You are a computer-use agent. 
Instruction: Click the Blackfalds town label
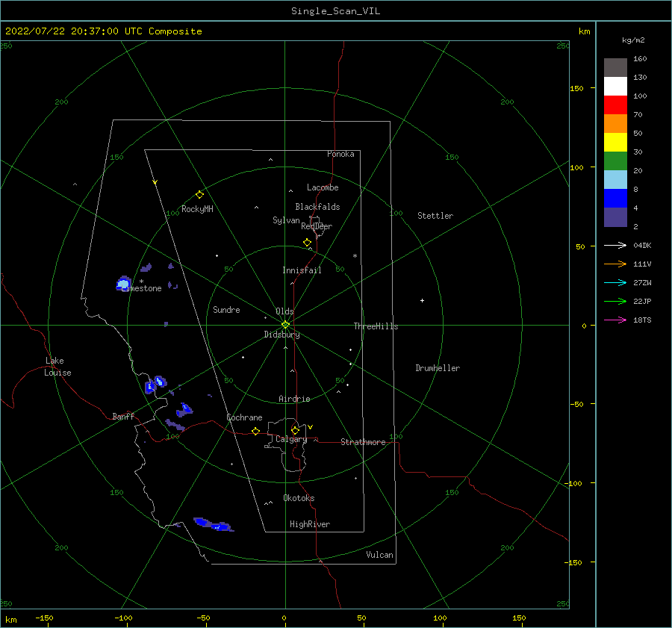[317, 207]
